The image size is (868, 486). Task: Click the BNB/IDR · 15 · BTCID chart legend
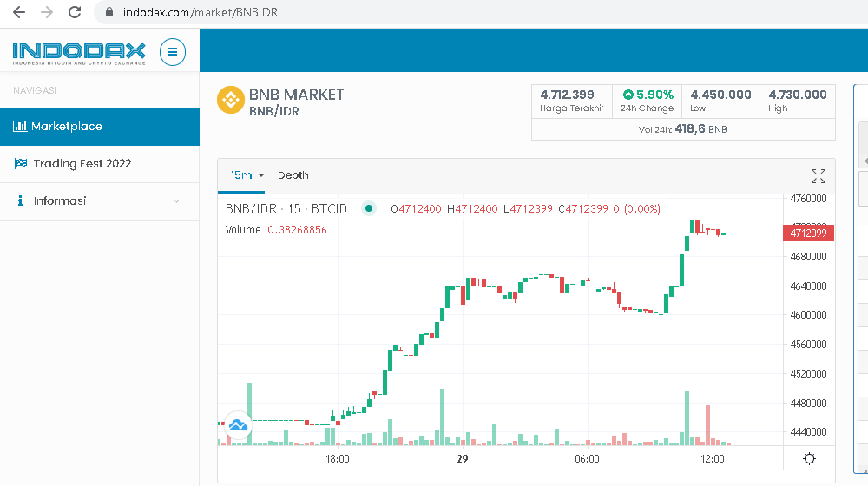click(x=286, y=208)
